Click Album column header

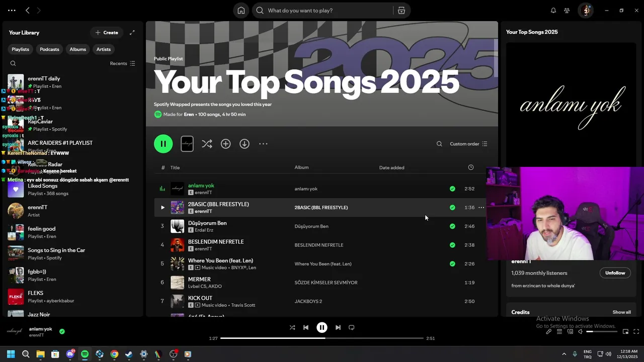pos(302,167)
